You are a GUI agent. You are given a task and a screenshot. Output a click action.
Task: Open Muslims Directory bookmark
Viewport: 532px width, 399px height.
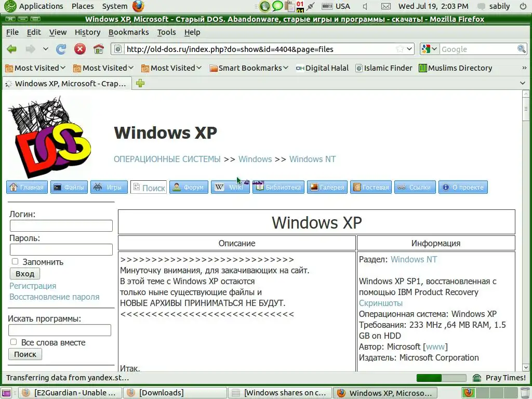[455, 68]
